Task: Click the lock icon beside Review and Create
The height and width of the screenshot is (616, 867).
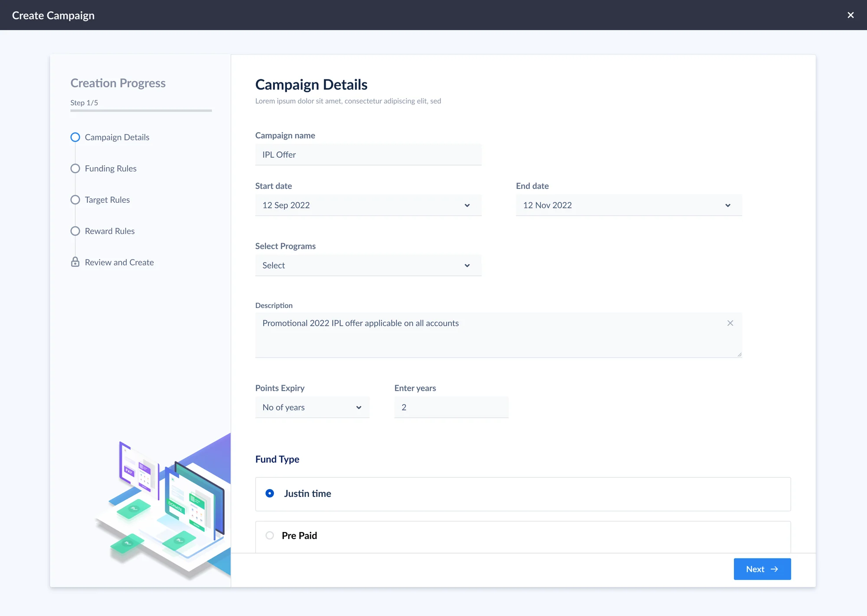Action: [75, 262]
